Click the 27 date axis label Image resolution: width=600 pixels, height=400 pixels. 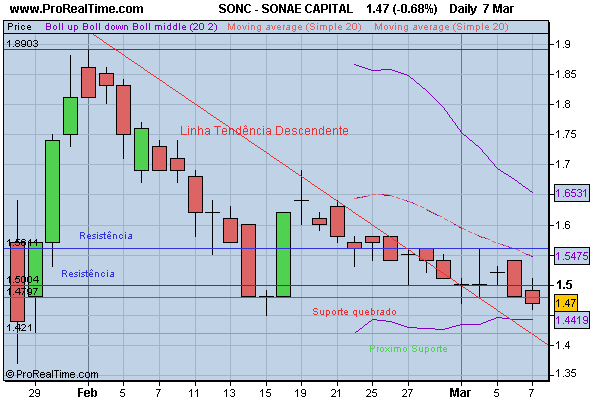(x=407, y=393)
